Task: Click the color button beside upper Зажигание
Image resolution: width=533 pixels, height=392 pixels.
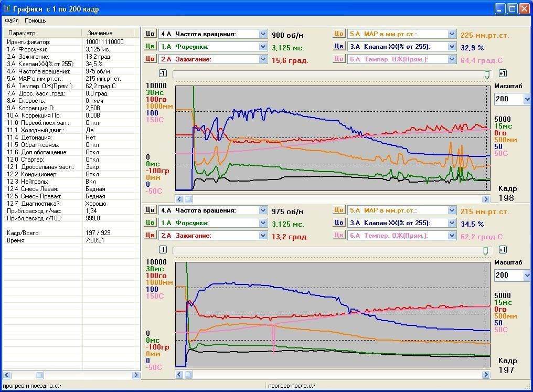Action: pos(150,59)
